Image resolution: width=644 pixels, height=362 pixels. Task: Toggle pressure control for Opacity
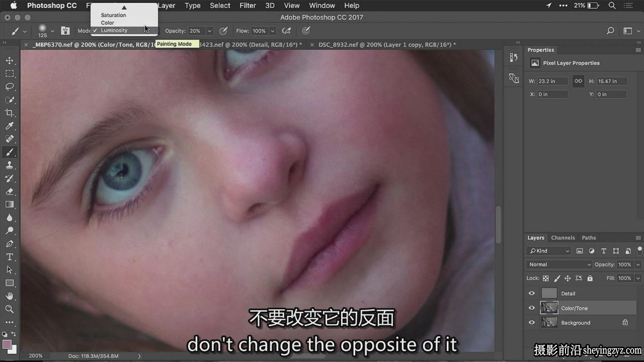click(x=223, y=31)
